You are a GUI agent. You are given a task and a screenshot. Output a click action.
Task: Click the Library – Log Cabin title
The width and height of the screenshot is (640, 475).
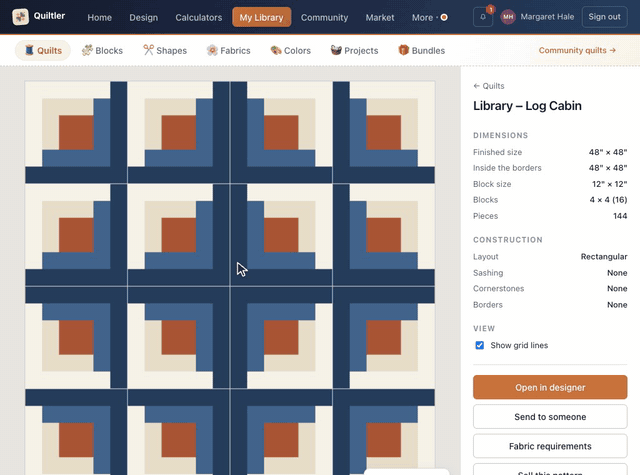tap(527, 106)
